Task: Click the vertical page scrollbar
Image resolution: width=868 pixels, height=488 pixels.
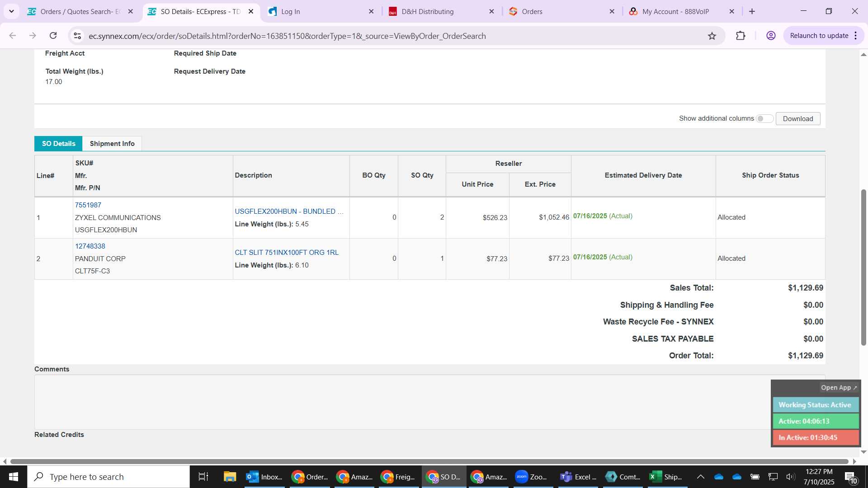Action: [863, 267]
